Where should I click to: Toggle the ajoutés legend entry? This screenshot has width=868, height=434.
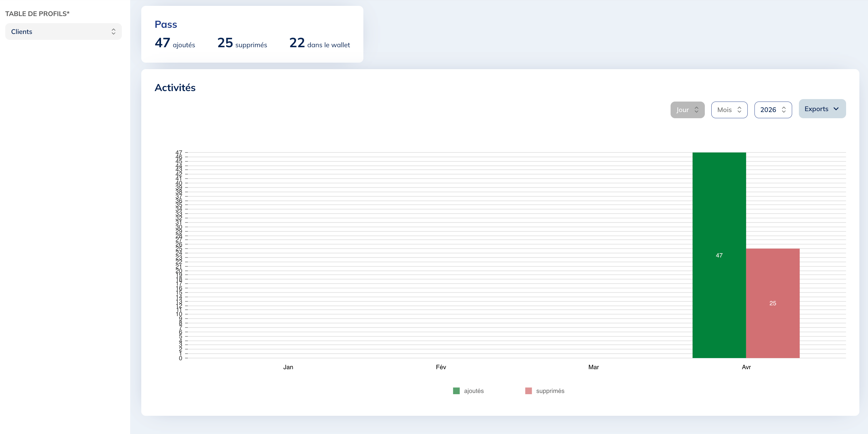click(x=468, y=391)
